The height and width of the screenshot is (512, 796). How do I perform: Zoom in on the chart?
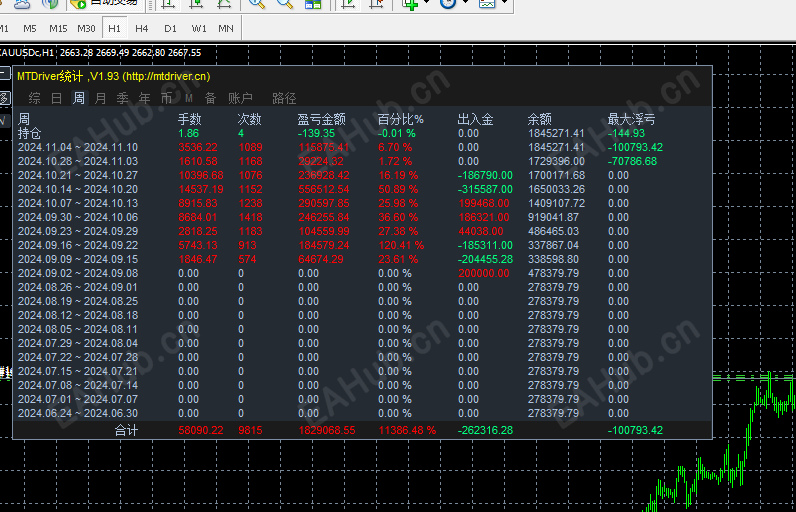(257, 4)
